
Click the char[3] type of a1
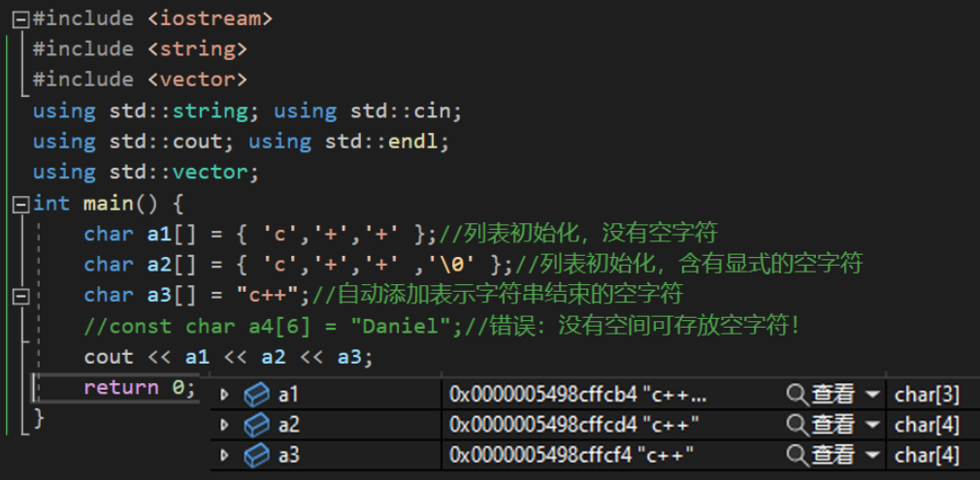point(928,394)
